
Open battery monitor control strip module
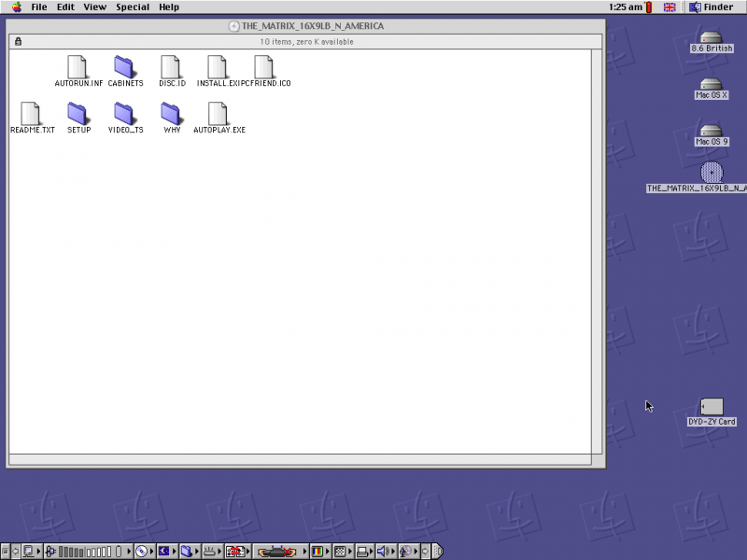click(88, 552)
